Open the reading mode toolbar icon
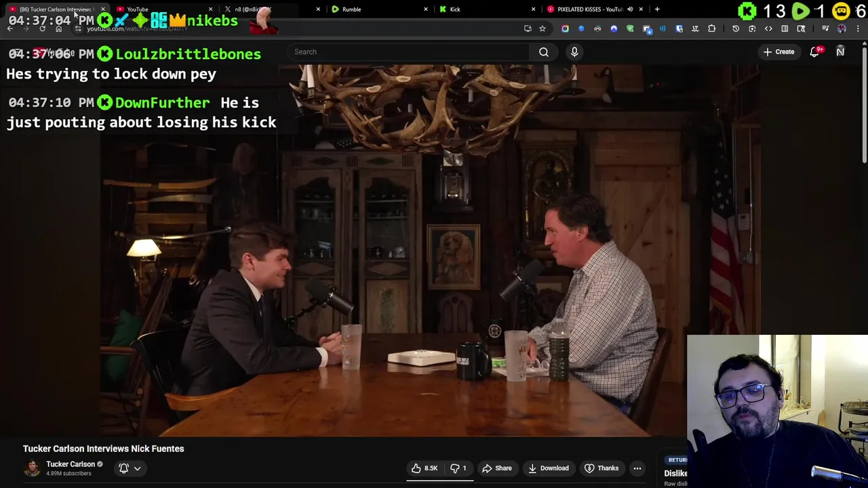The width and height of the screenshot is (868, 488). point(785,28)
